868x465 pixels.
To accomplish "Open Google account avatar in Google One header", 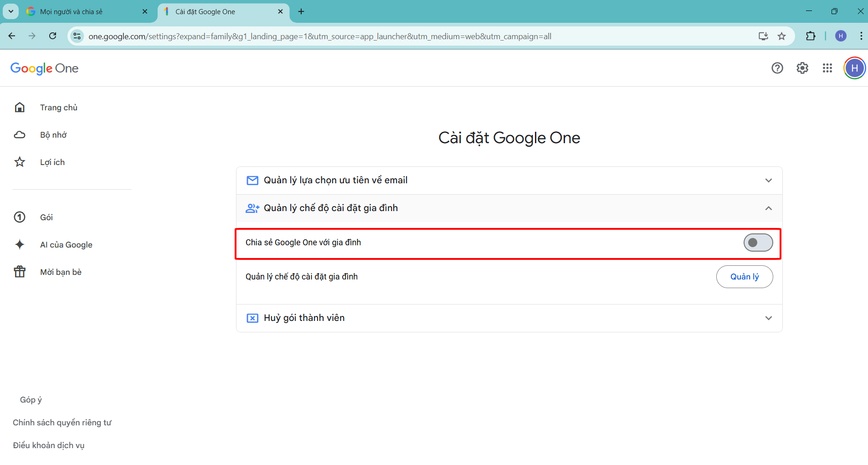I will pyautogui.click(x=854, y=68).
